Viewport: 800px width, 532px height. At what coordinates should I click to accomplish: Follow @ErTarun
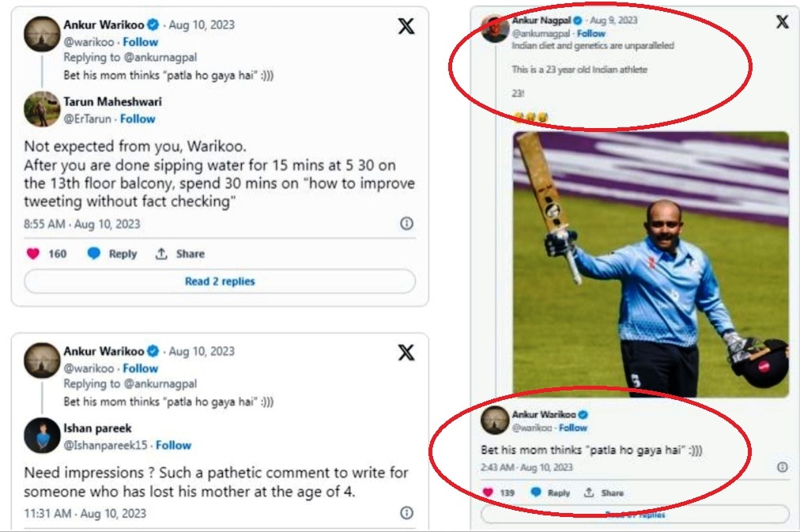coord(138,119)
